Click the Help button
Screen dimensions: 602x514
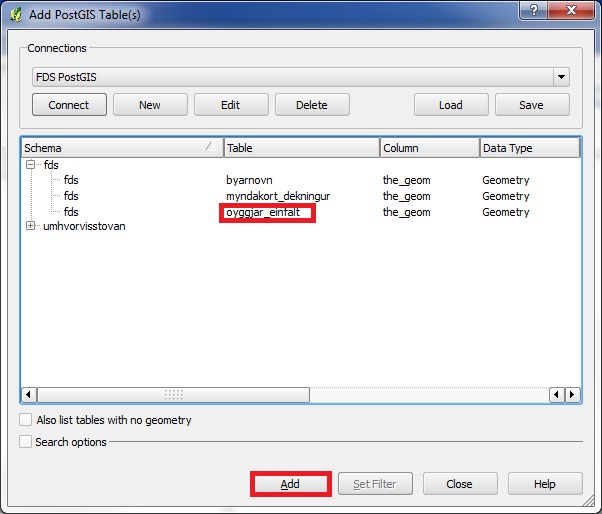click(x=545, y=484)
